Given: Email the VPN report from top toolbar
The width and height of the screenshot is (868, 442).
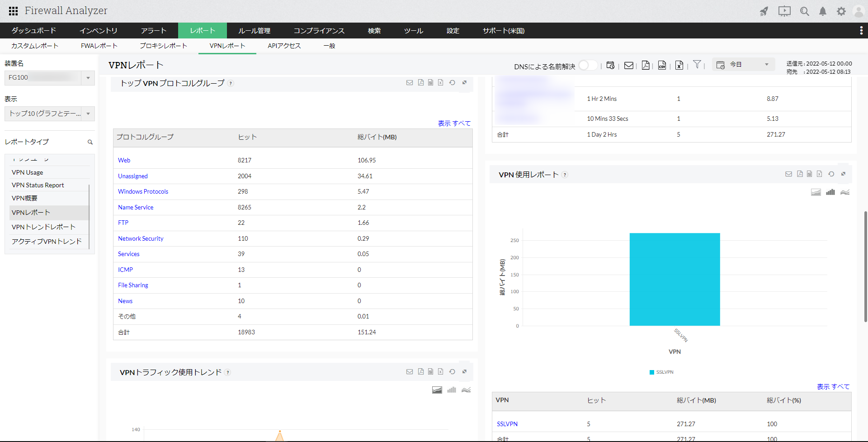Looking at the screenshot, I should 628,65.
